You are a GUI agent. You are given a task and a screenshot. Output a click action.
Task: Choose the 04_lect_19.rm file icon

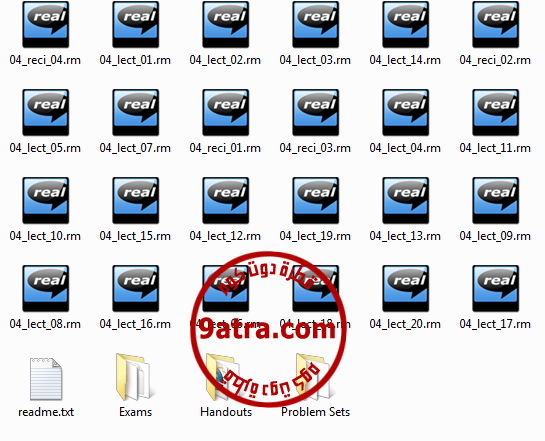(316, 200)
